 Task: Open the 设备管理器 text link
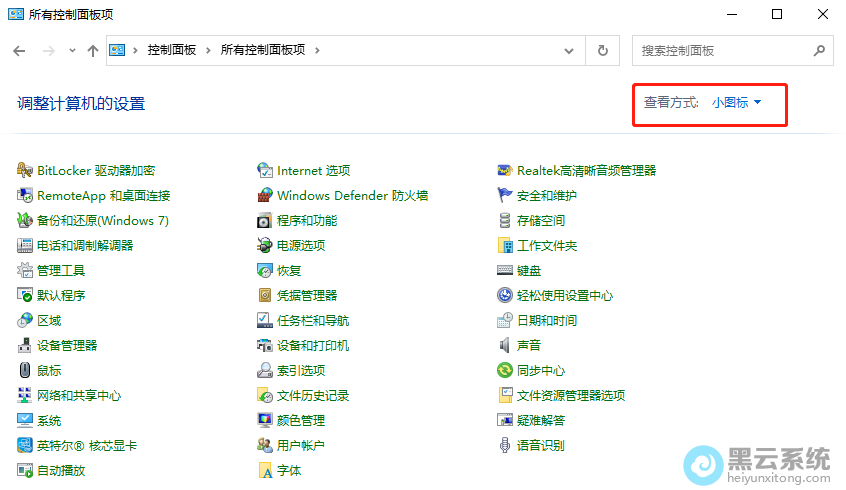tap(67, 345)
